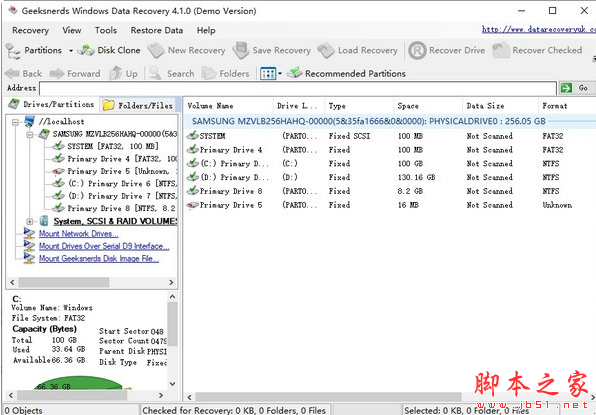
Task: Click Mount Drives Over Serial D9 Interface
Action: click(x=104, y=246)
